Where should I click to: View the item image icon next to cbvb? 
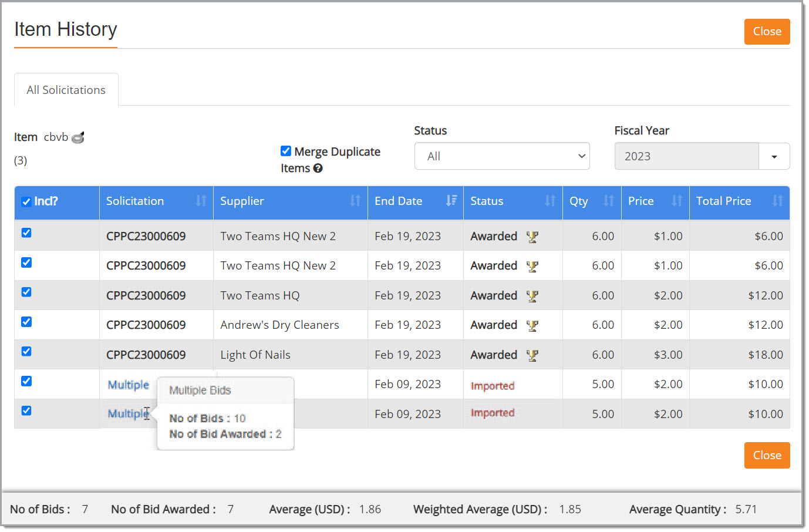[78, 137]
